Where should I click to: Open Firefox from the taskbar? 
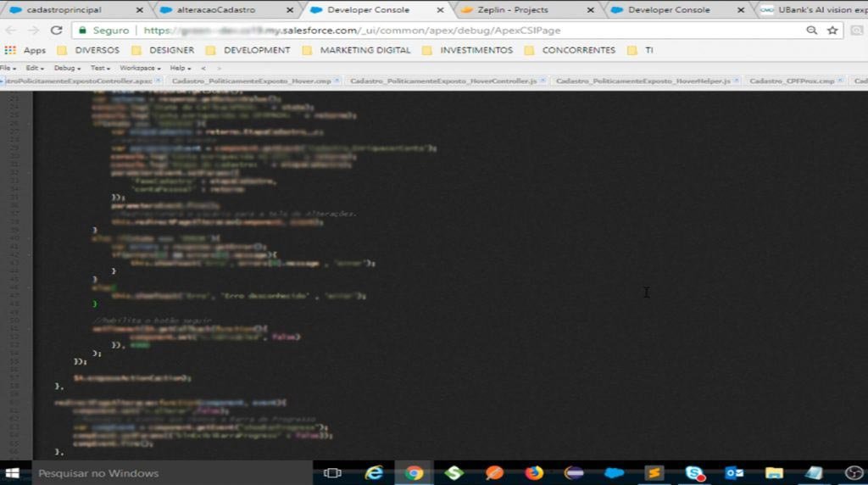pos(534,473)
